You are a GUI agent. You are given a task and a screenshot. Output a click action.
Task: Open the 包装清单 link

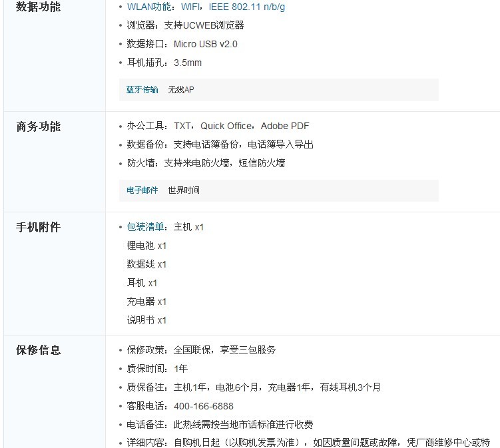(145, 227)
